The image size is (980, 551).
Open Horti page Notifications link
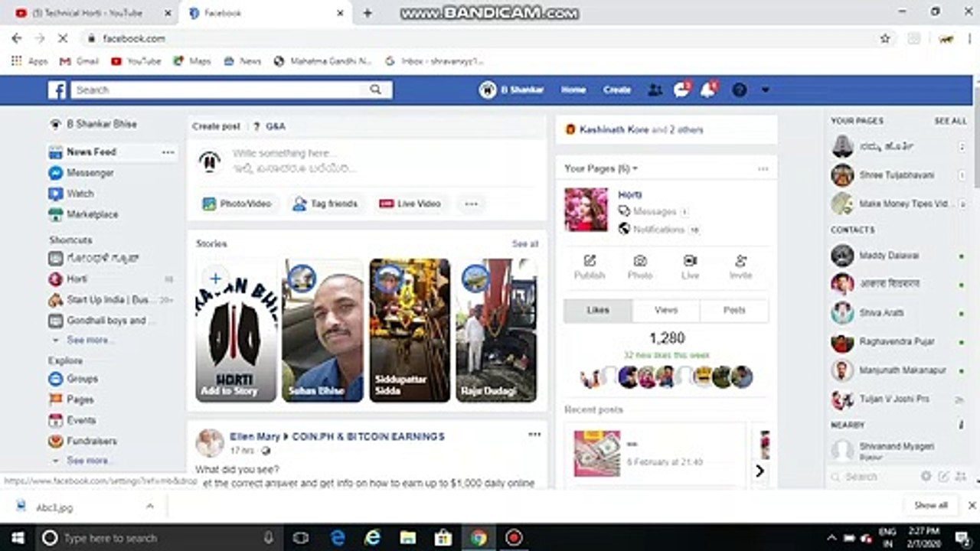(x=658, y=230)
